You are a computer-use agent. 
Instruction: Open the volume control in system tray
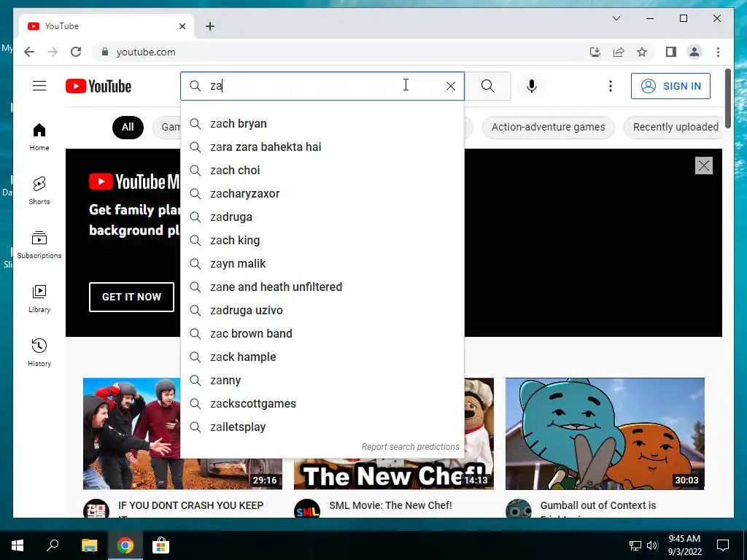(652, 545)
